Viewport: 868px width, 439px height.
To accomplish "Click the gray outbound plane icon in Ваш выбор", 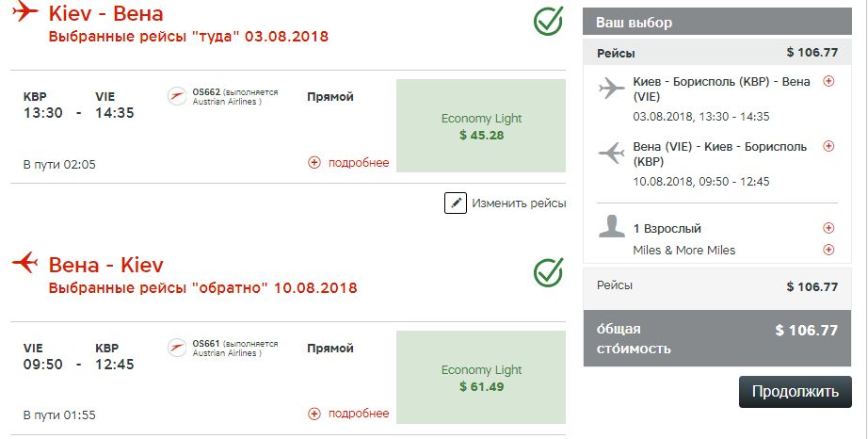I will (x=612, y=89).
